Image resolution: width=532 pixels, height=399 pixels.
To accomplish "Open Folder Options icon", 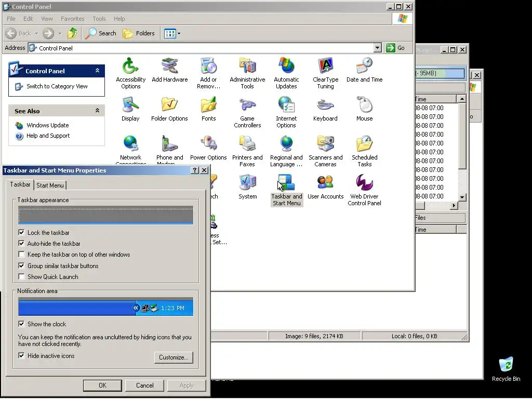I will coord(169,109).
